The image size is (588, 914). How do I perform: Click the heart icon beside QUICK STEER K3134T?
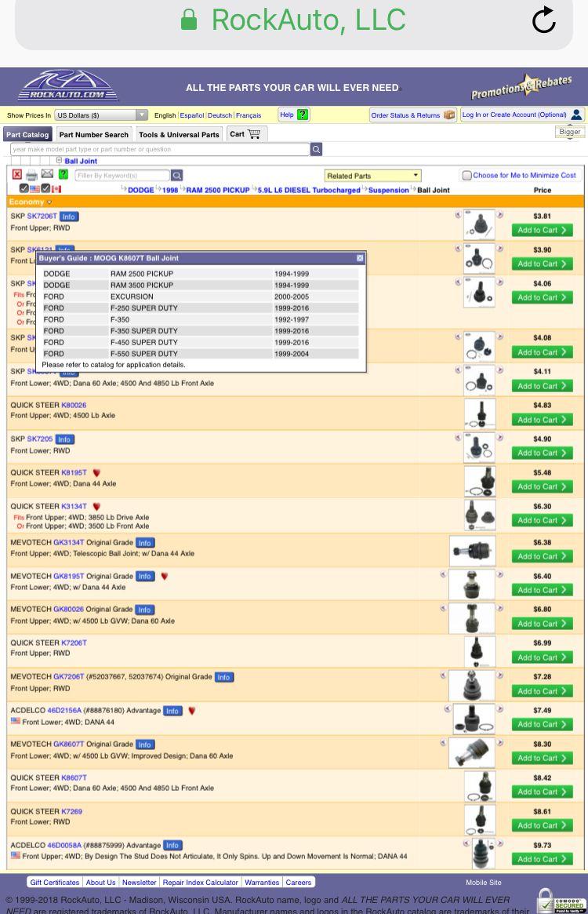tap(96, 507)
